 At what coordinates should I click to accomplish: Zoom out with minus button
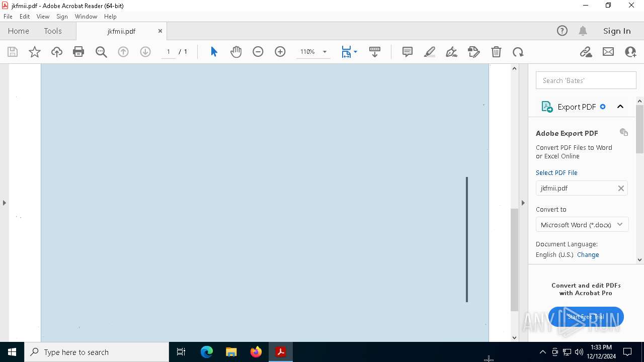258,52
